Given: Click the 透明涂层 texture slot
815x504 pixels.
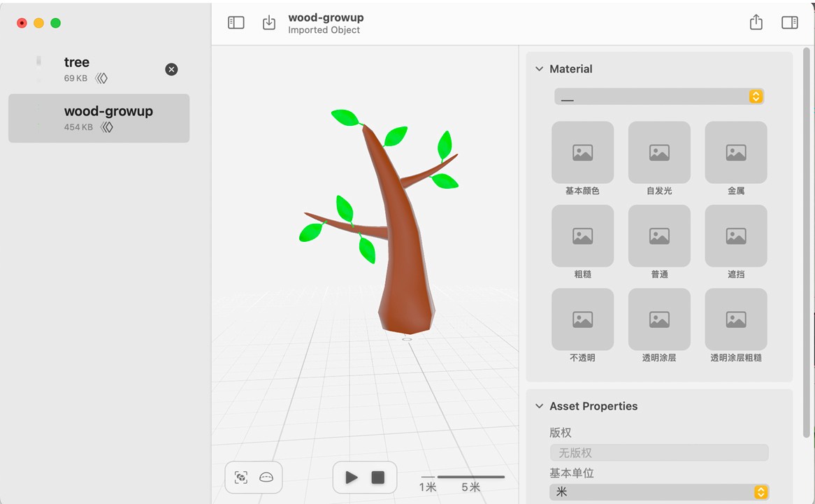Looking at the screenshot, I should point(659,319).
